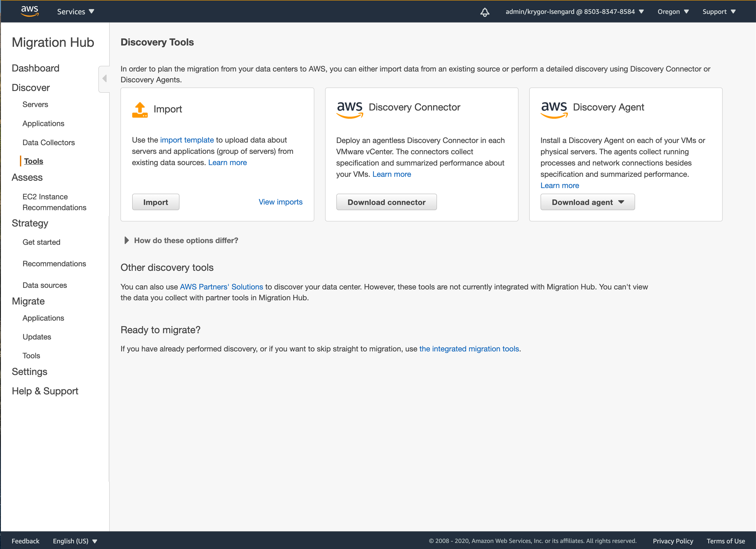Open Recommendations under Strategy
756x549 pixels.
tap(54, 263)
